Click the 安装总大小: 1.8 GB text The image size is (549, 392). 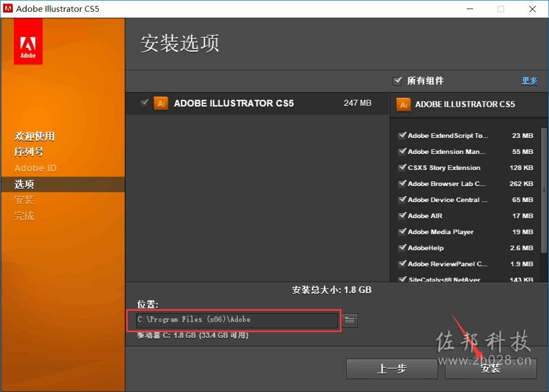click(x=331, y=290)
